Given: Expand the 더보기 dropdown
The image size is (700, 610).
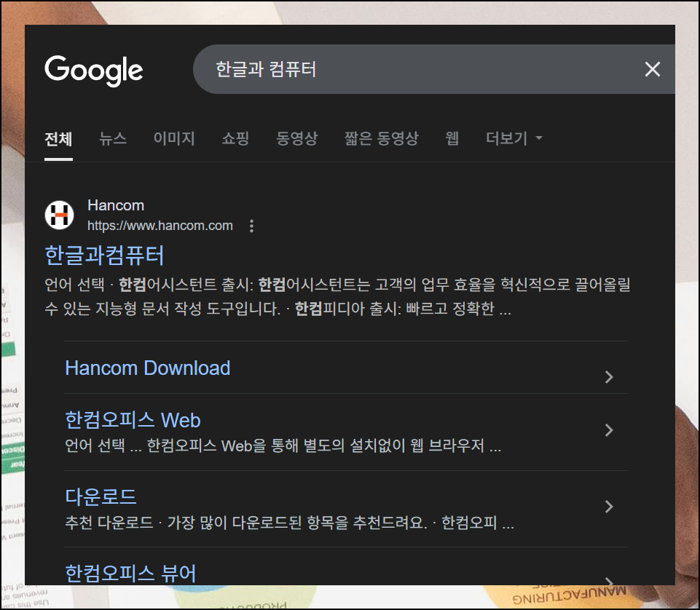Looking at the screenshot, I should point(514,138).
